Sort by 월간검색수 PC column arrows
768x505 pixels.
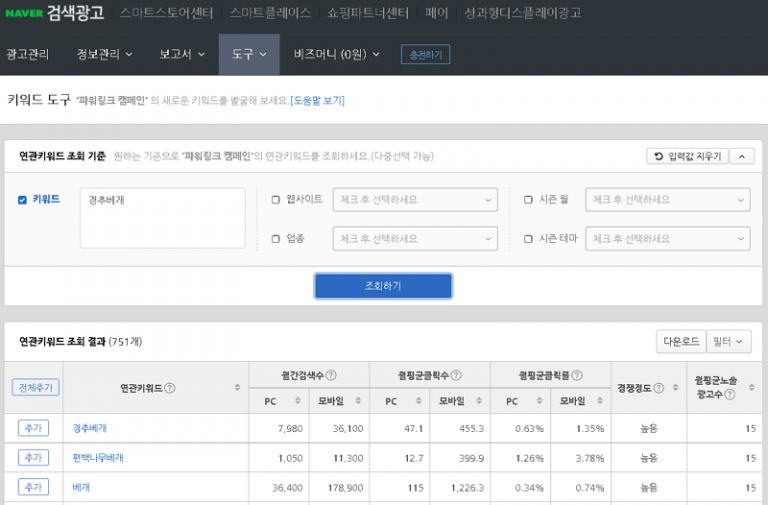297,401
